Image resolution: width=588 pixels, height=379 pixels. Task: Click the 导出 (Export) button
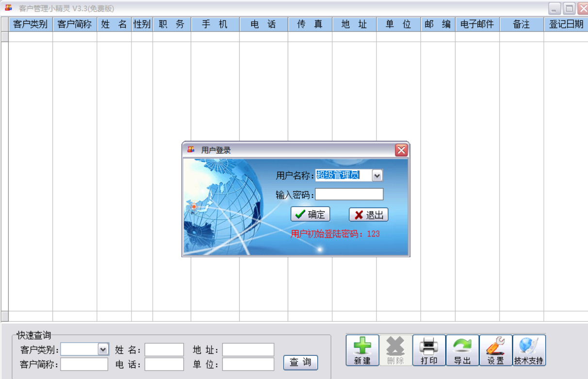pyautogui.click(x=462, y=350)
